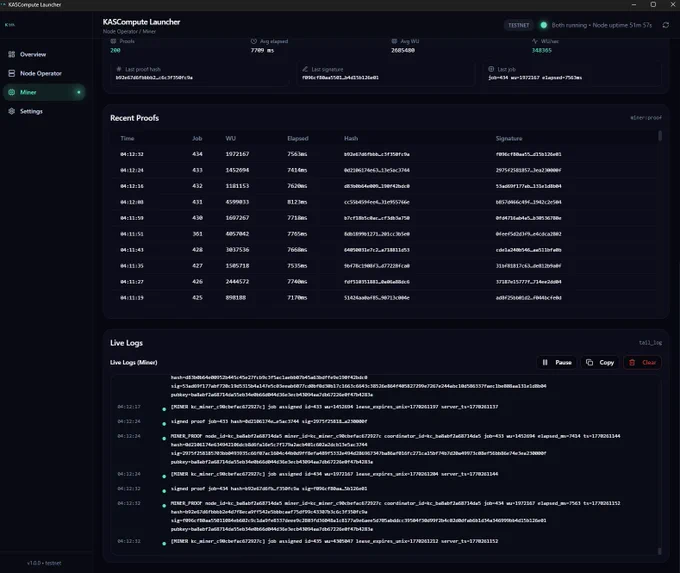Click the Signature column header
The height and width of the screenshot is (573, 680).
coord(509,138)
